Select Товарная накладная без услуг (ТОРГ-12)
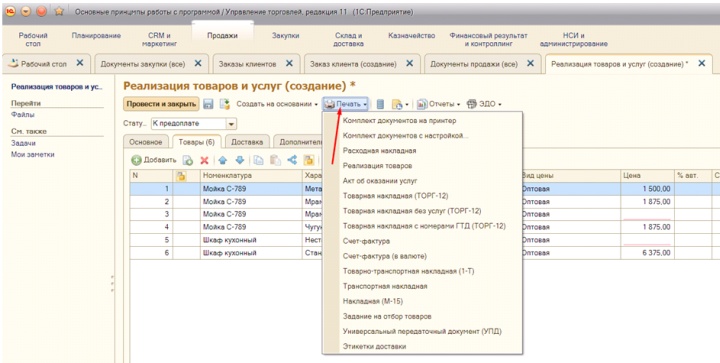This screenshot has width=720, height=363. tap(412, 211)
